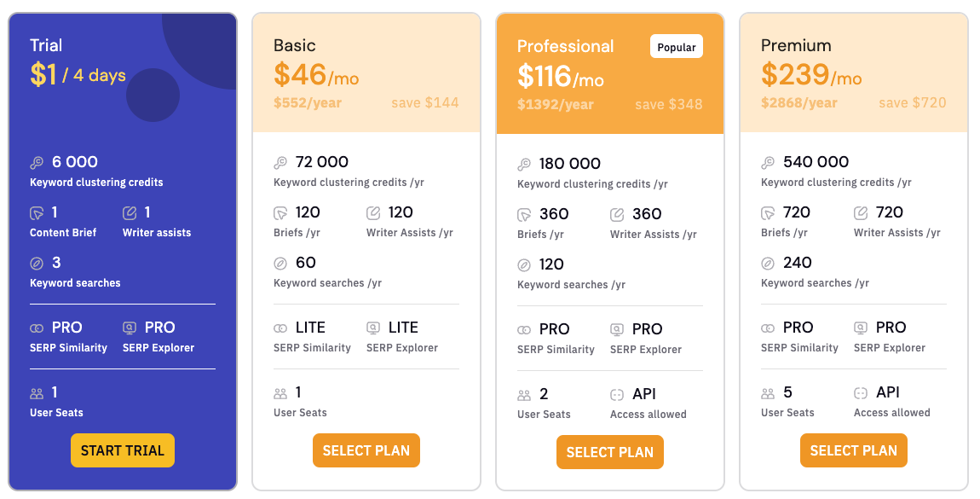Select the Basic plan button
The image size is (980, 499).
[x=366, y=450]
